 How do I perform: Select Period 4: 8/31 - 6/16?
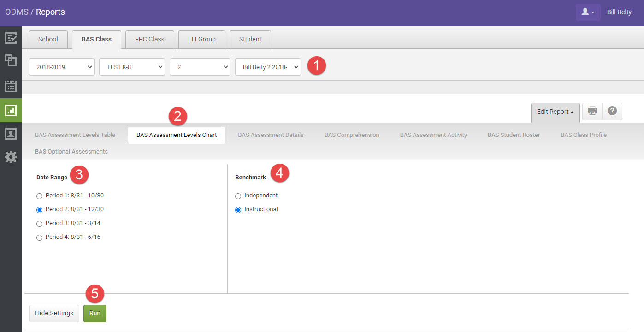[x=39, y=237]
